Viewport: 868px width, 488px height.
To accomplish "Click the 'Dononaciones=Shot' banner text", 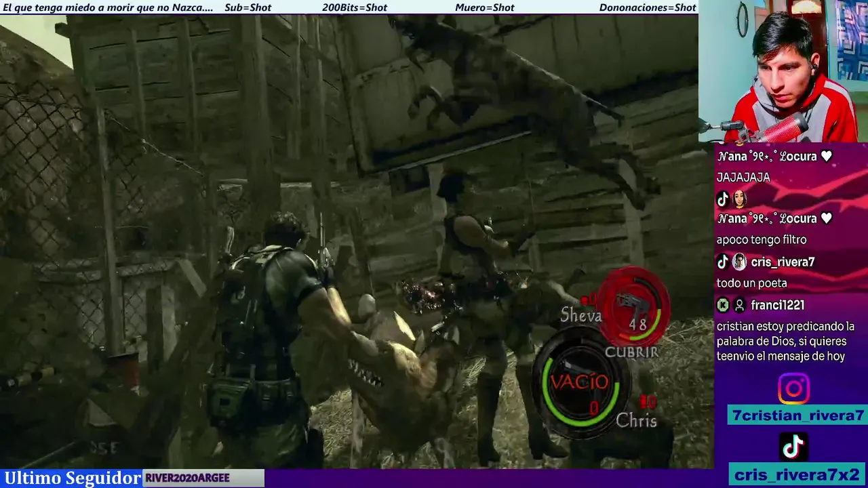I will coord(648,7).
